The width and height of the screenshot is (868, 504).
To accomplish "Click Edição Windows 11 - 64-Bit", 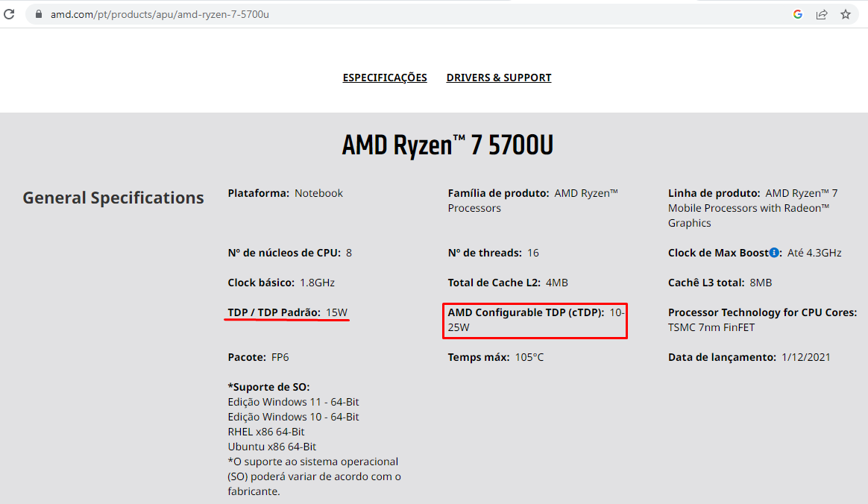I will (293, 402).
